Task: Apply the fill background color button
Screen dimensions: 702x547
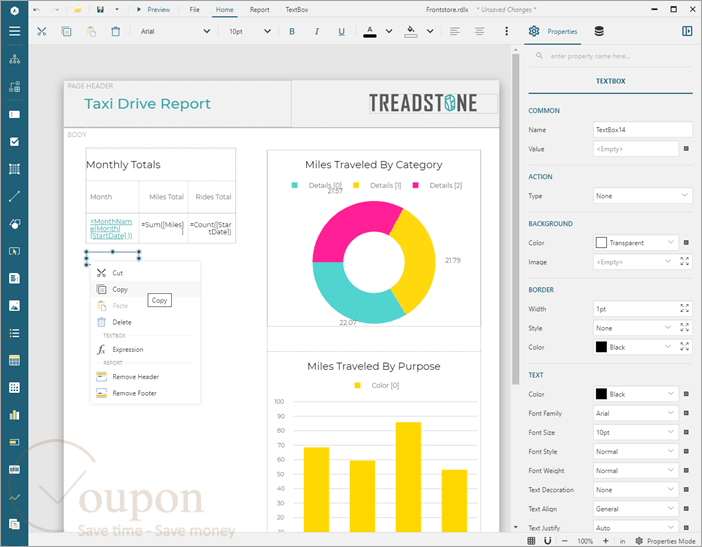Action: pyautogui.click(x=411, y=31)
